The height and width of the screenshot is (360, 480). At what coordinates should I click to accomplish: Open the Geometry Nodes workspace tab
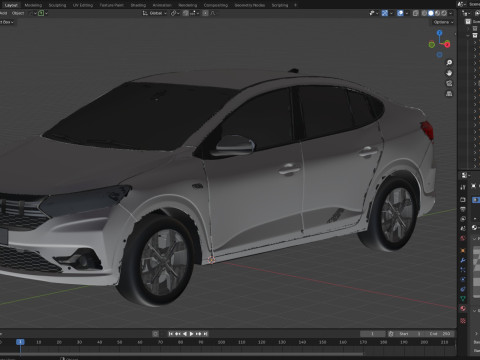point(250,5)
